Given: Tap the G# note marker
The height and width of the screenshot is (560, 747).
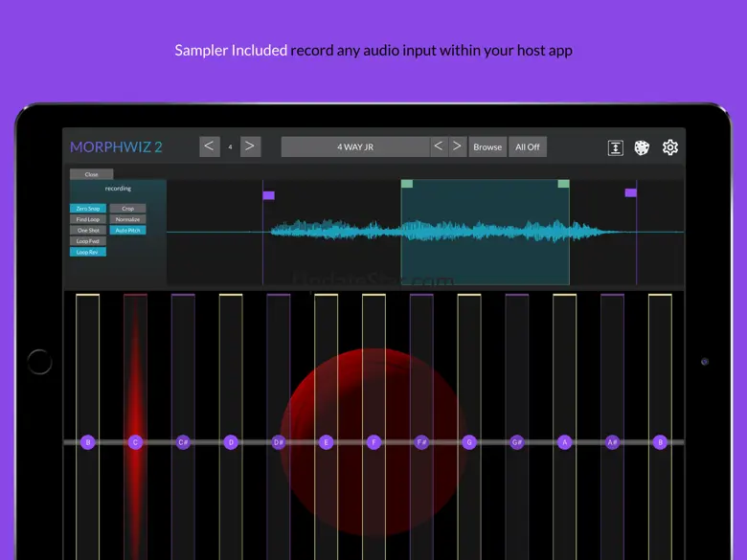Looking at the screenshot, I should click(x=517, y=442).
